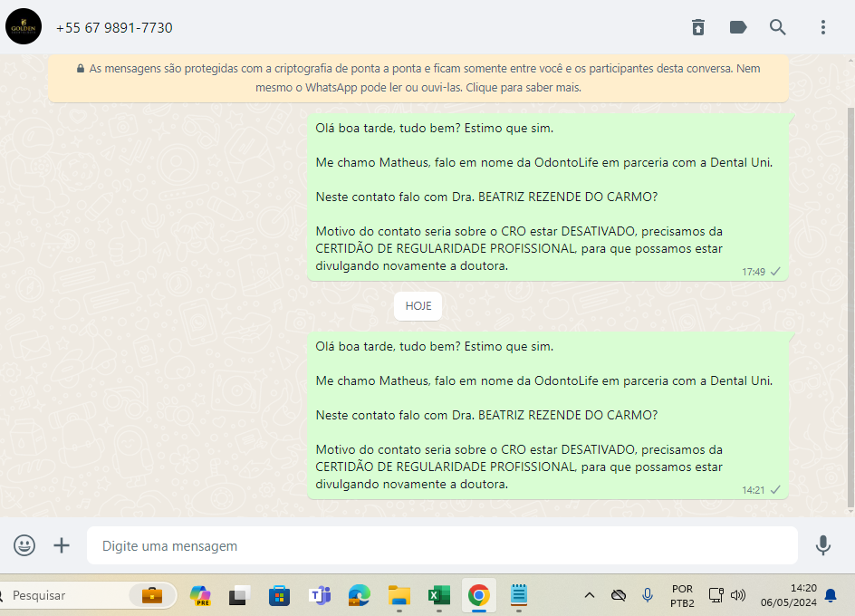855x616 pixels.
Task: Open the attach plus menu
Action: click(62, 545)
